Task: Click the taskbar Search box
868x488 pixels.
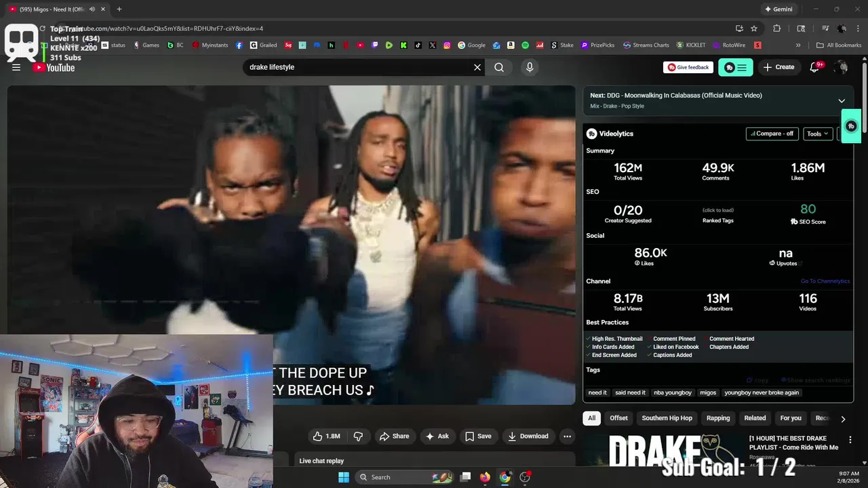Action: 406,477
